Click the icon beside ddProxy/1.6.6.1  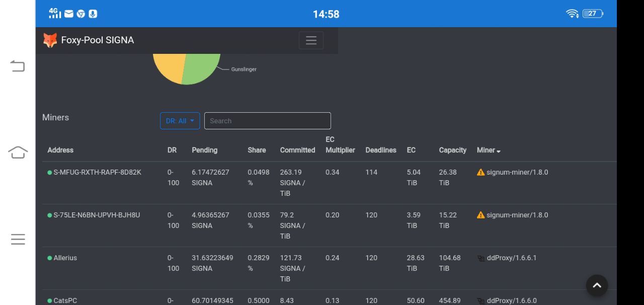point(481,258)
